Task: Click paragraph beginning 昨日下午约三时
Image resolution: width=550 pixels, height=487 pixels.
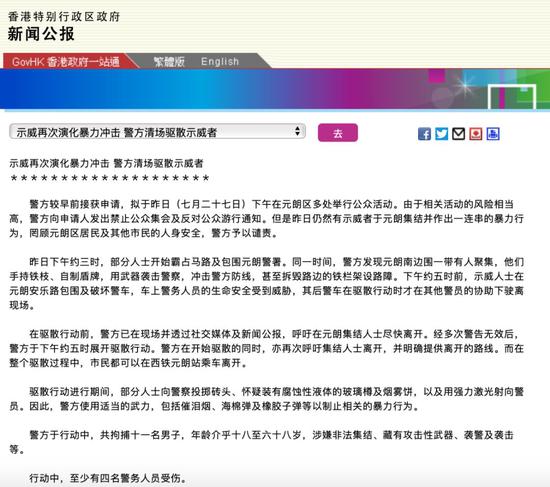Action: [x=267, y=283]
